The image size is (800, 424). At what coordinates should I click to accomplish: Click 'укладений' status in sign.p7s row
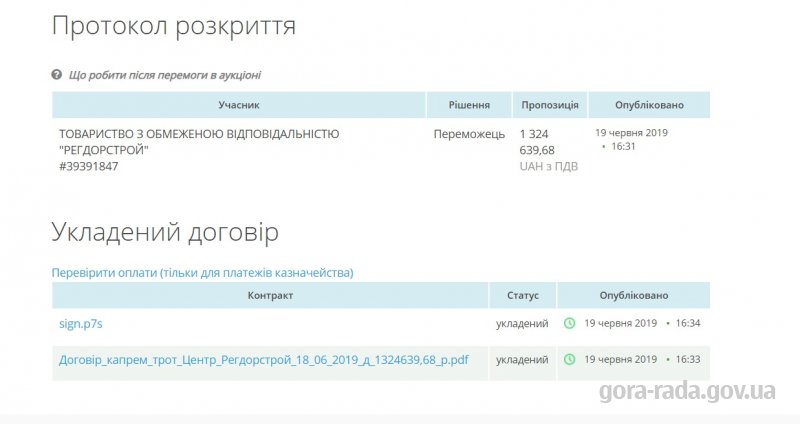[x=522, y=323]
